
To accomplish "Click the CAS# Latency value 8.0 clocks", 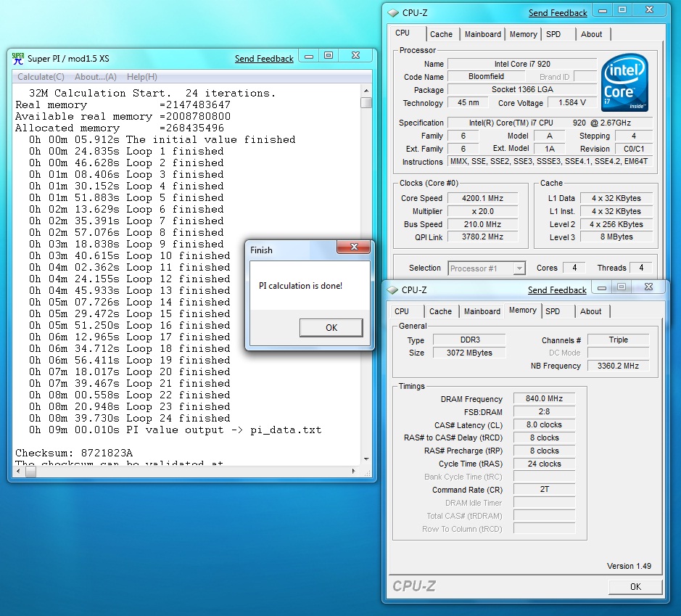I will pyautogui.click(x=544, y=425).
